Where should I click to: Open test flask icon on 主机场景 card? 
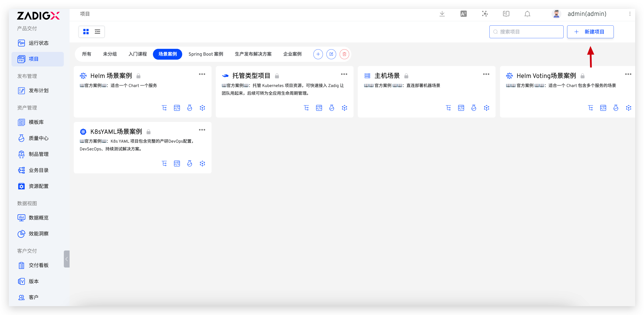[474, 108]
